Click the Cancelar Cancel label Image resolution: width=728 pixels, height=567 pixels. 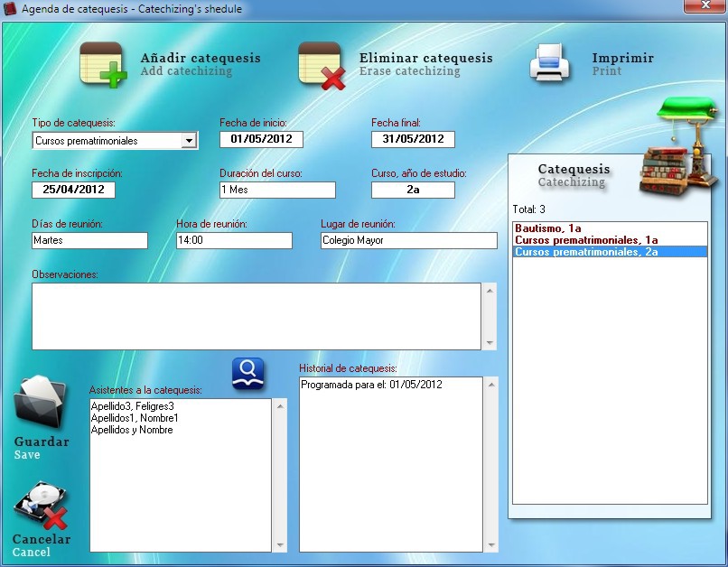tap(42, 545)
